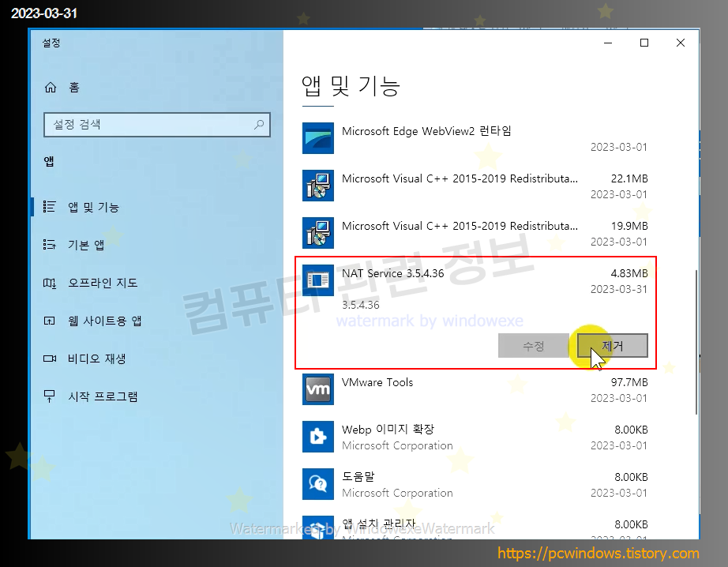Click the 앱 및 기능 page heading
The image size is (728, 567).
[351, 86]
